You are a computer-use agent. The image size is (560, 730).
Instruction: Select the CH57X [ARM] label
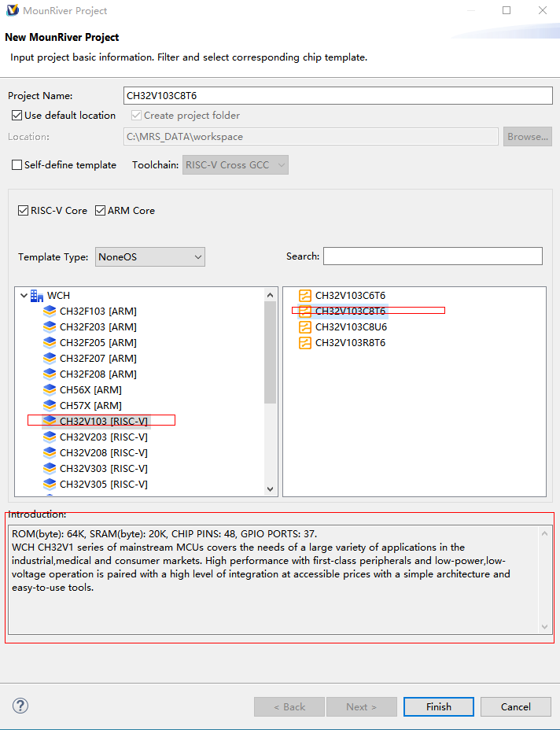[x=90, y=405]
